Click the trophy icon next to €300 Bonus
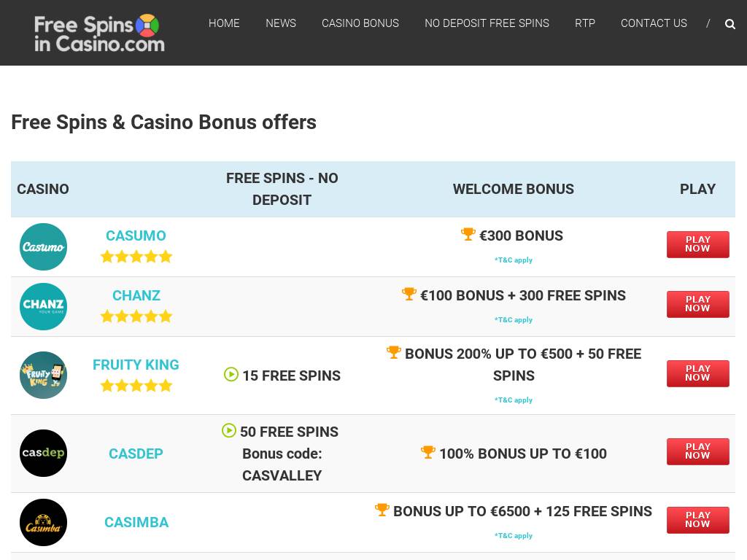This screenshot has width=747, height=560. (x=468, y=234)
